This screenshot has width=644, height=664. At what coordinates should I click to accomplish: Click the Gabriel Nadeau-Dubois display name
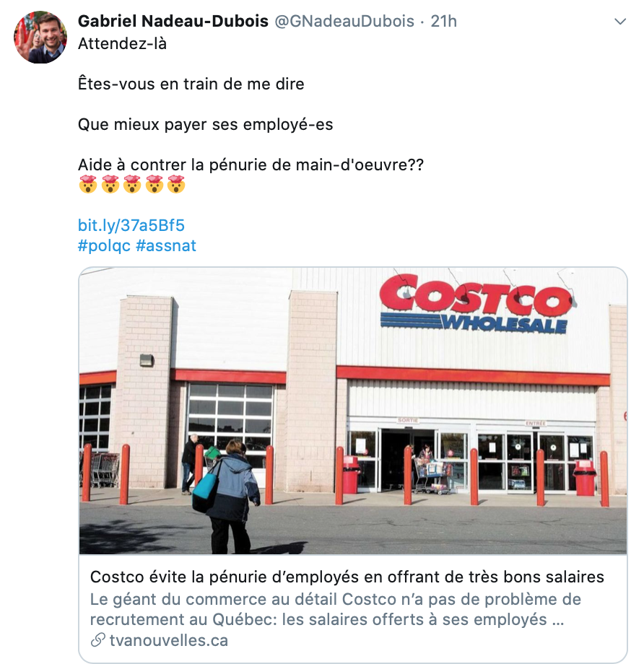point(173,21)
